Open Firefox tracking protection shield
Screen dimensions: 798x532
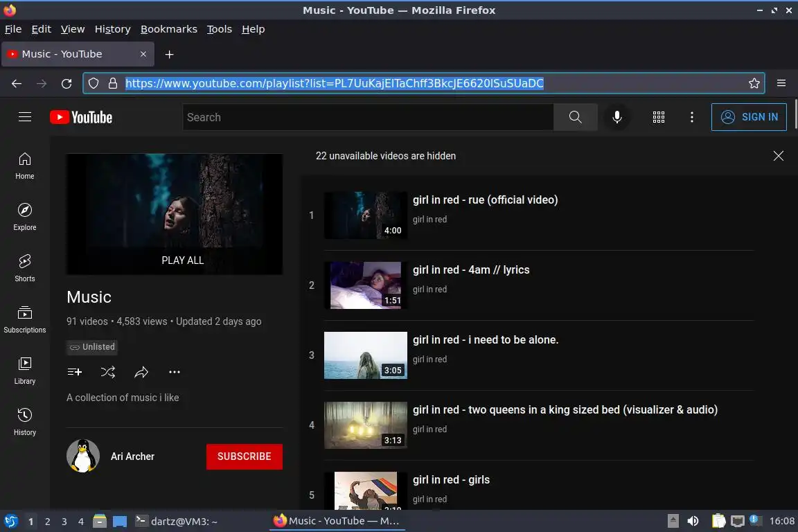(94, 84)
